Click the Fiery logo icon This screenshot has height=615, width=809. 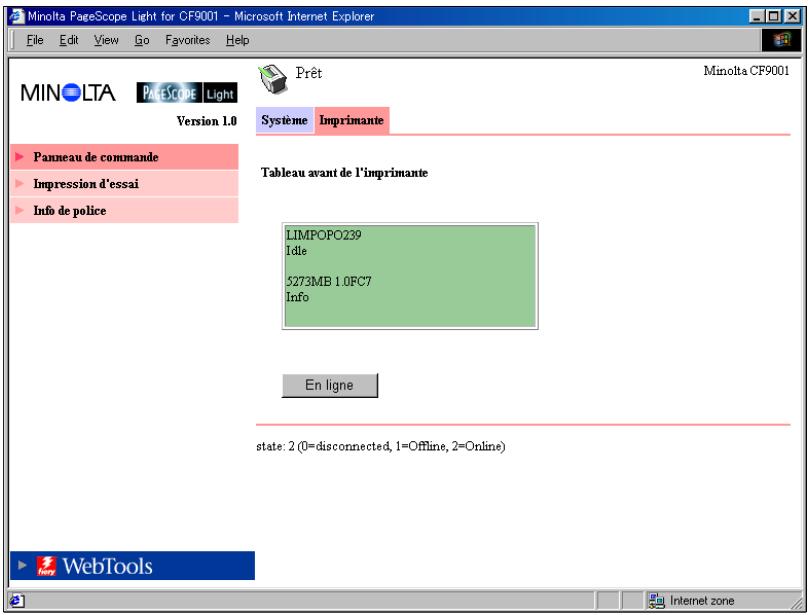(x=46, y=566)
